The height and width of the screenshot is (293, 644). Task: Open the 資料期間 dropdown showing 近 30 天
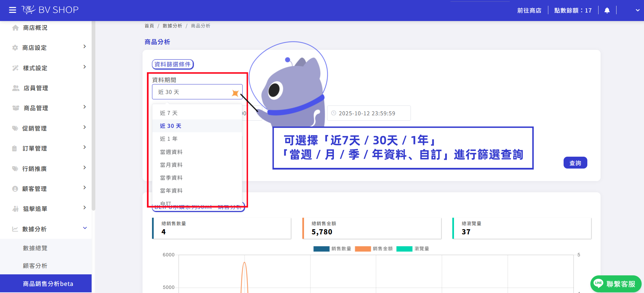click(x=197, y=92)
